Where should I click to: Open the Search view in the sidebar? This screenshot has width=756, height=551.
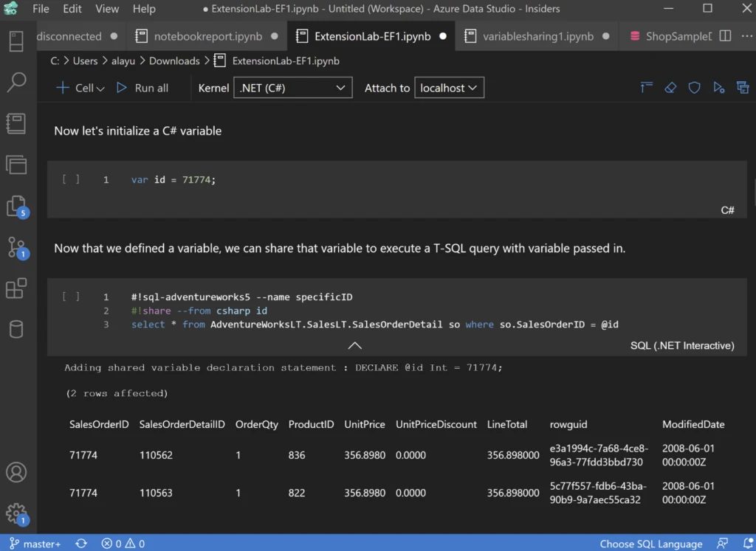coord(17,83)
